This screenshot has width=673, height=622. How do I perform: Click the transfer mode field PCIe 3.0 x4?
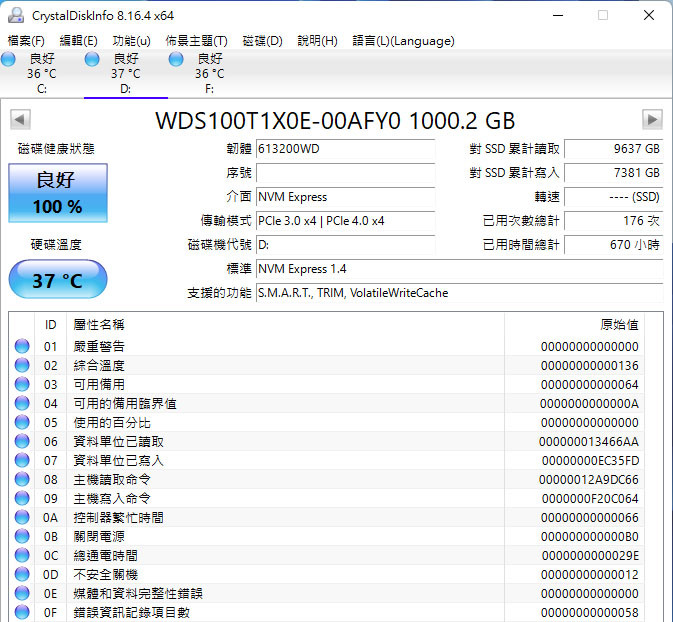click(x=346, y=221)
